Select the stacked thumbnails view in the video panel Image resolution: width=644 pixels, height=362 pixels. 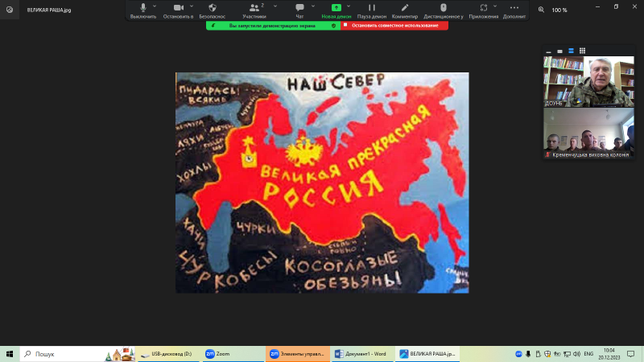tap(571, 51)
